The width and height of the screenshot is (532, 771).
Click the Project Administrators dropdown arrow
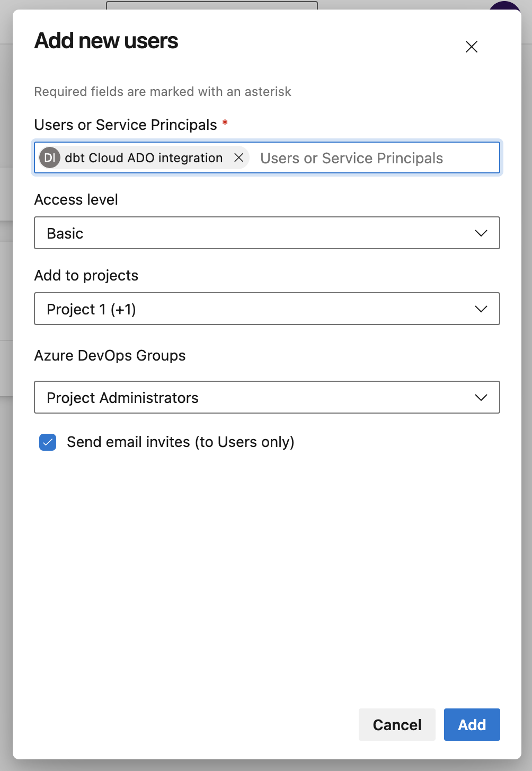point(480,397)
